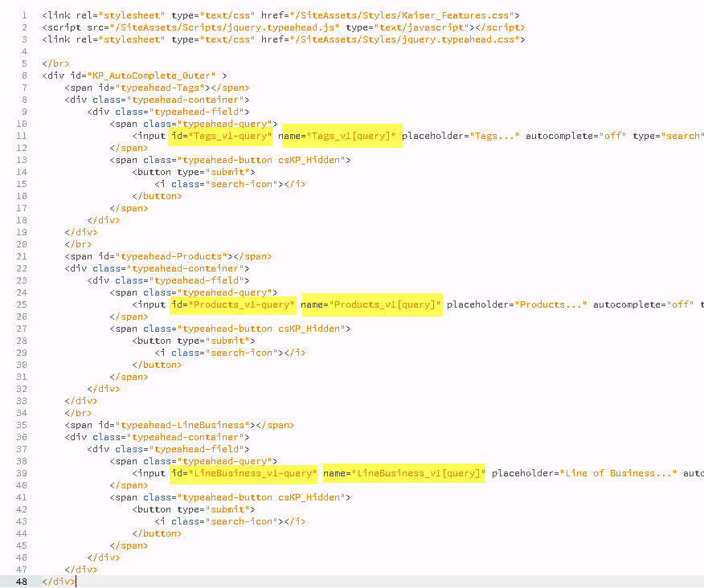Click typeahead-container div on line 22
The image size is (704, 588).
pyautogui.click(x=158, y=269)
